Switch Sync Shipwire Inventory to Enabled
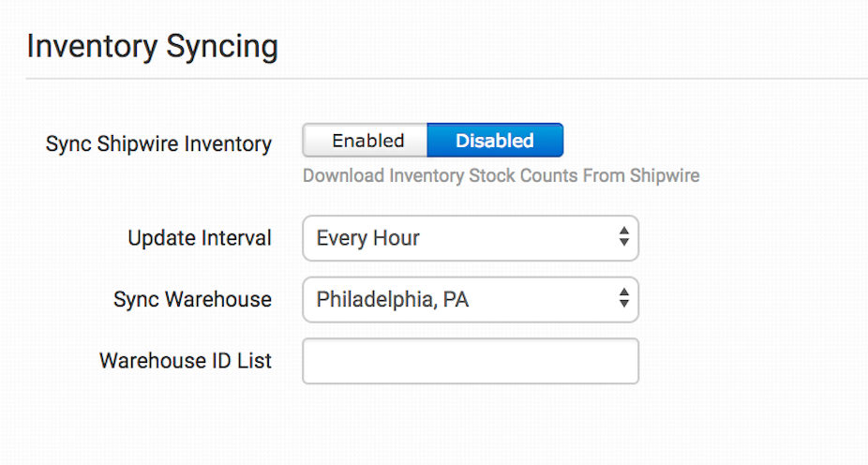868x465 pixels. 367,141
